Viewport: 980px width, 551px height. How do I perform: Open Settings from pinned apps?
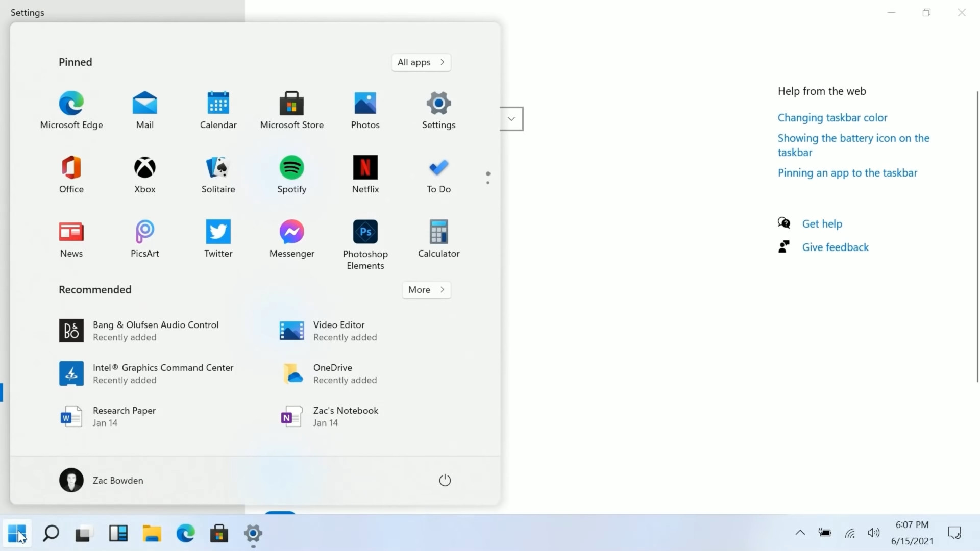439,110
